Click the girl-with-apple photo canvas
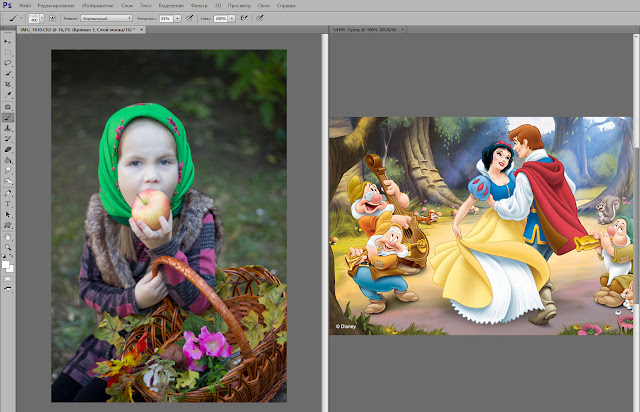640x412 pixels. 169,226
